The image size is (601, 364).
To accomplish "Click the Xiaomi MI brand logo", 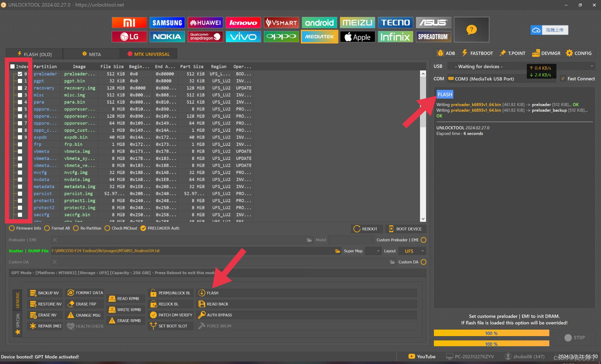I will [129, 23].
